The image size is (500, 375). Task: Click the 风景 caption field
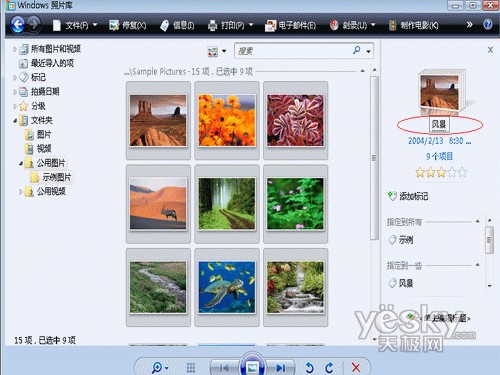point(439,125)
